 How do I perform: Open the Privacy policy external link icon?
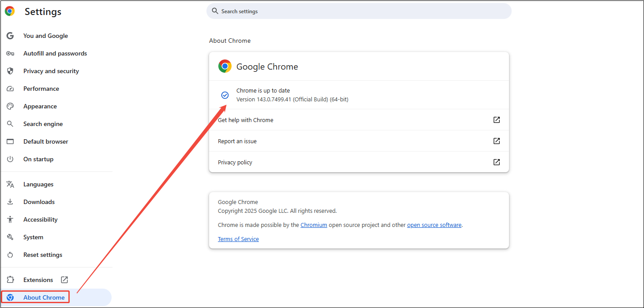497,162
